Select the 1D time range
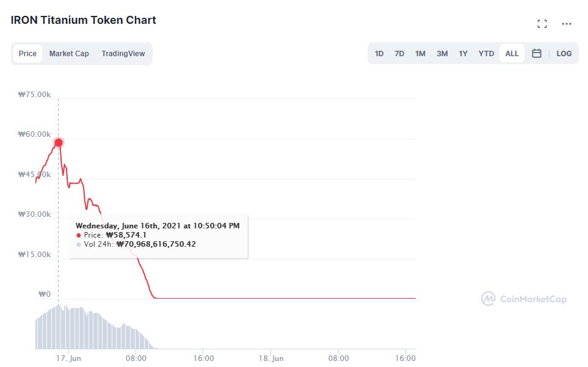Viewport: 588px width, 367px height. click(379, 54)
